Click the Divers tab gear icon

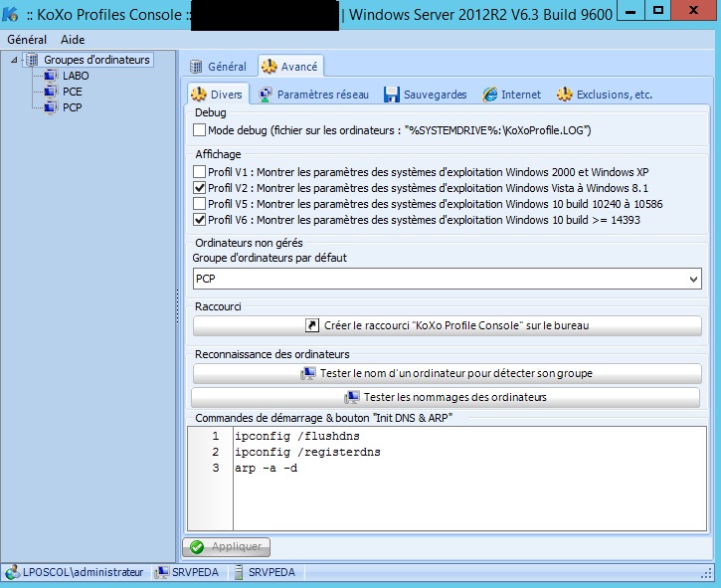tap(199, 95)
